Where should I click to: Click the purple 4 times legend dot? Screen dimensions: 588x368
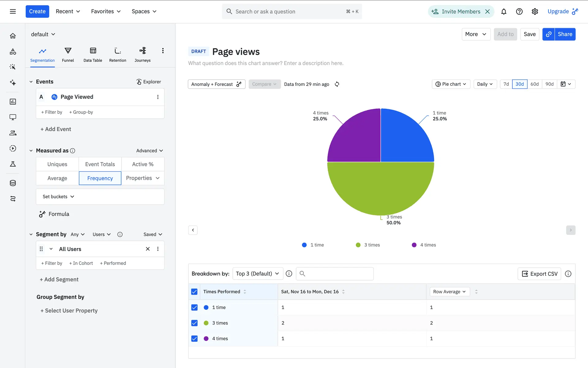tap(414, 245)
